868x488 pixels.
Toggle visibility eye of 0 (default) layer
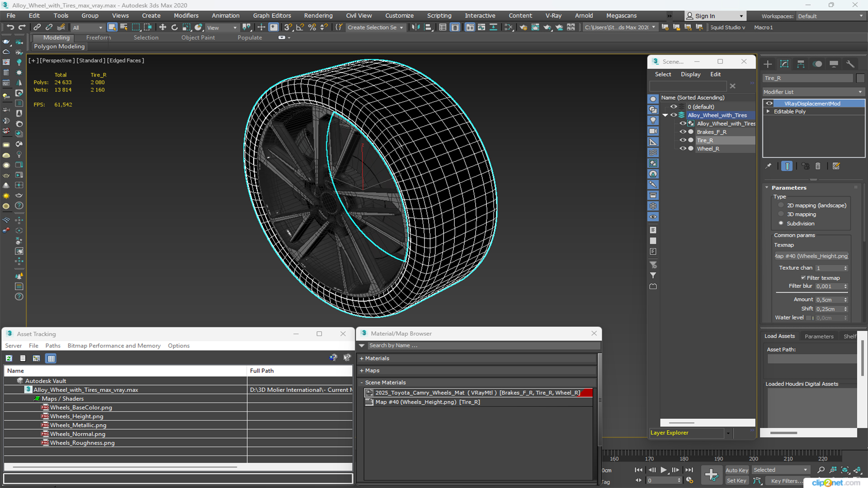674,107
